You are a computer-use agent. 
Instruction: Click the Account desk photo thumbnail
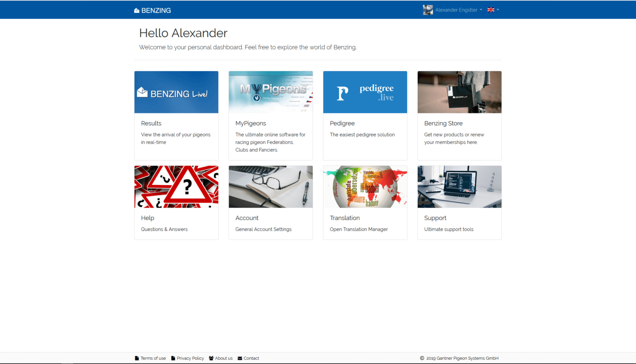point(270,187)
